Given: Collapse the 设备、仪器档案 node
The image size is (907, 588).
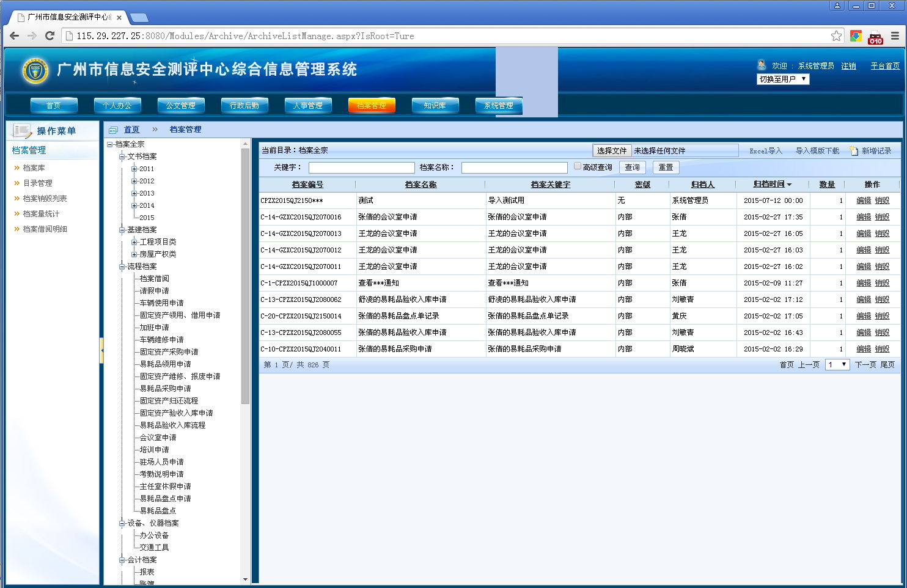Looking at the screenshot, I should coord(122,523).
